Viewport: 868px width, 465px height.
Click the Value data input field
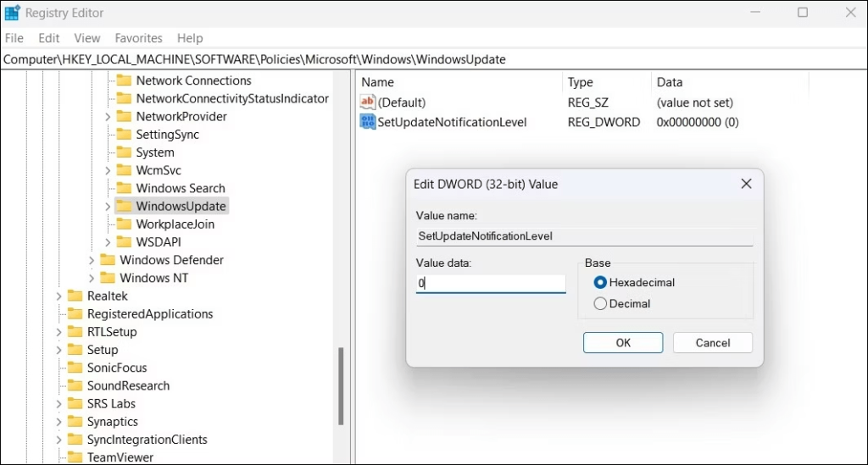coord(490,284)
